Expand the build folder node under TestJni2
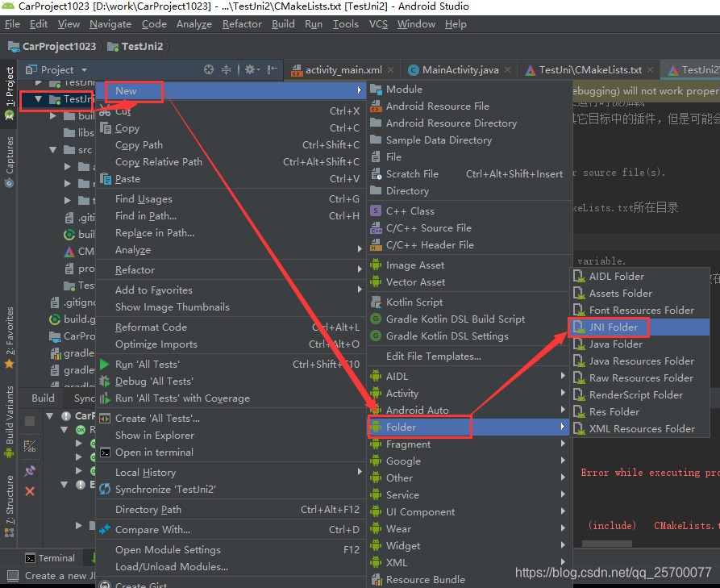This screenshot has width=720, height=588. (52, 116)
